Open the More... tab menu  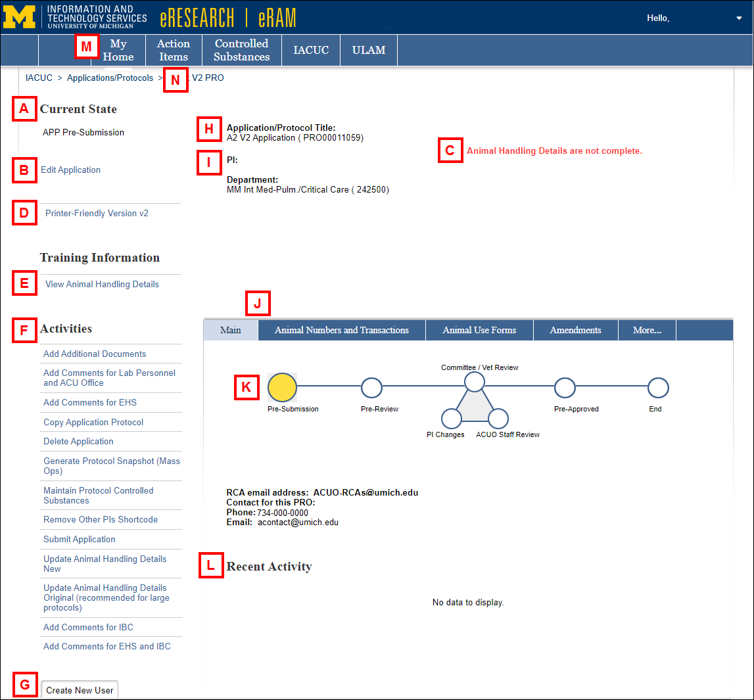point(646,329)
